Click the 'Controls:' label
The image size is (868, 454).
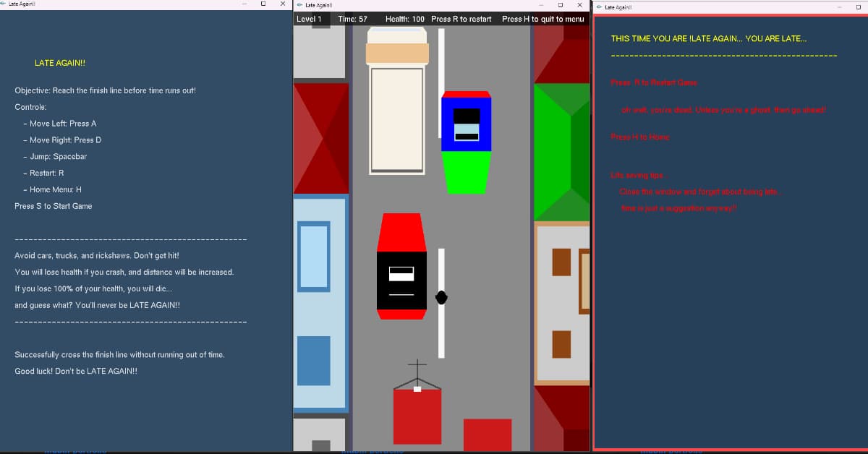(x=30, y=107)
